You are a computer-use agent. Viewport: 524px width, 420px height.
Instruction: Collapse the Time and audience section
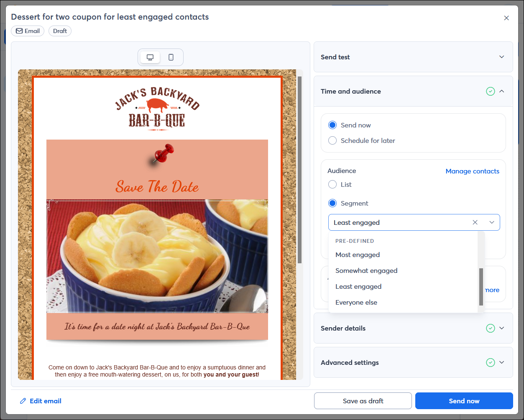tap(502, 91)
